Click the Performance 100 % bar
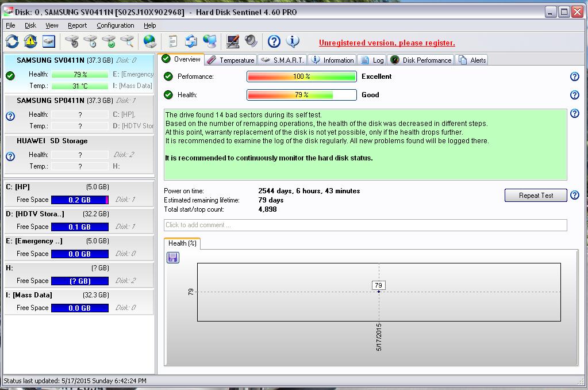The image size is (588, 390). click(302, 77)
